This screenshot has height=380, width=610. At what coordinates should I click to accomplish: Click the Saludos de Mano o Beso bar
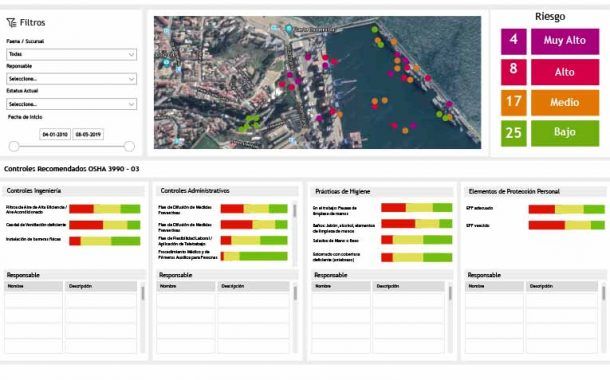417,240
